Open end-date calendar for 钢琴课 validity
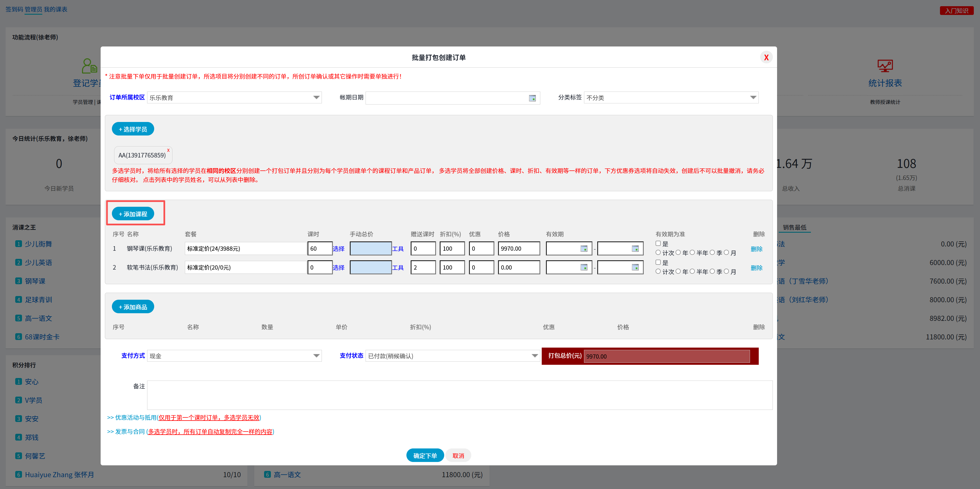This screenshot has height=489, width=980. click(x=635, y=249)
